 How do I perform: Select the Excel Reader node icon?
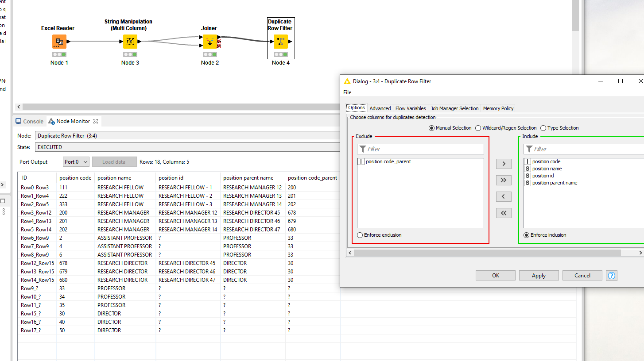[x=59, y=42]
